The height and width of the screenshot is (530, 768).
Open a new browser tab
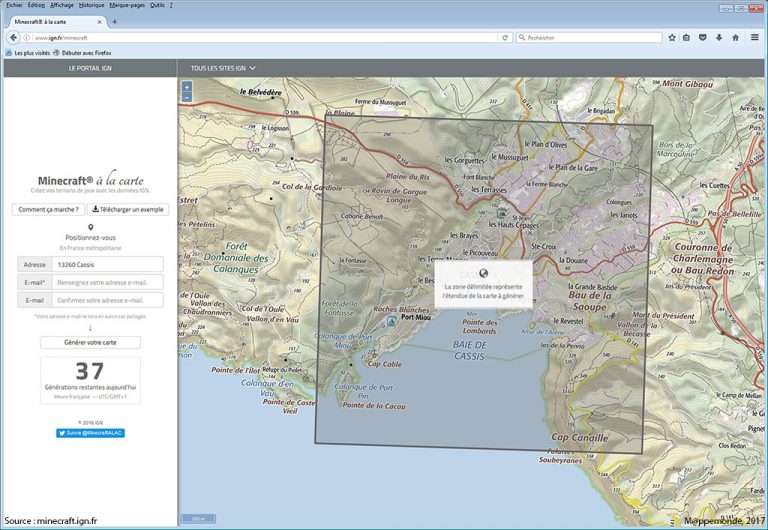click(x=114, y=21)
